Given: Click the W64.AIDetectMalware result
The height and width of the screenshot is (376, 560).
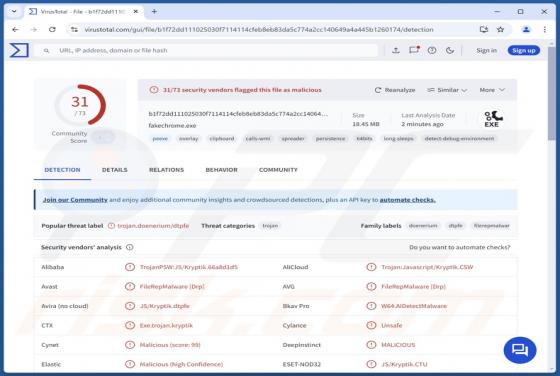Looking at the screenshot, I should click(x=414, y=306).
